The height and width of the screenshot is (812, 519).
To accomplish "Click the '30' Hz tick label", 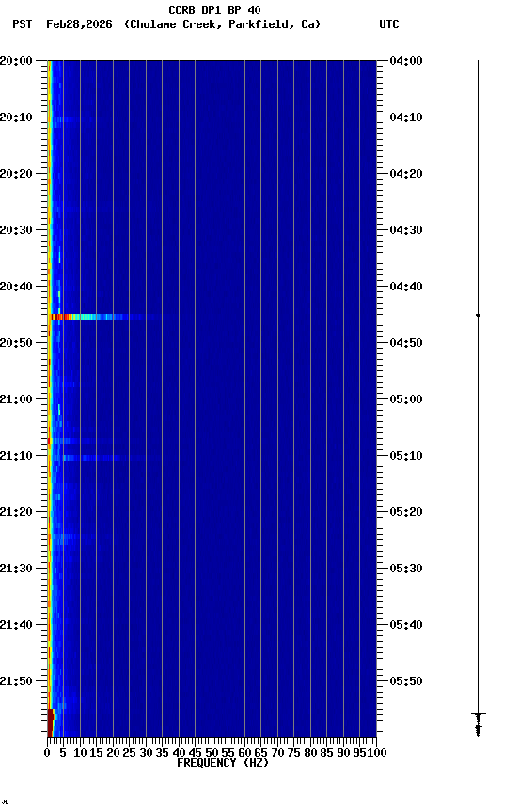I will [x=146, y=753].
